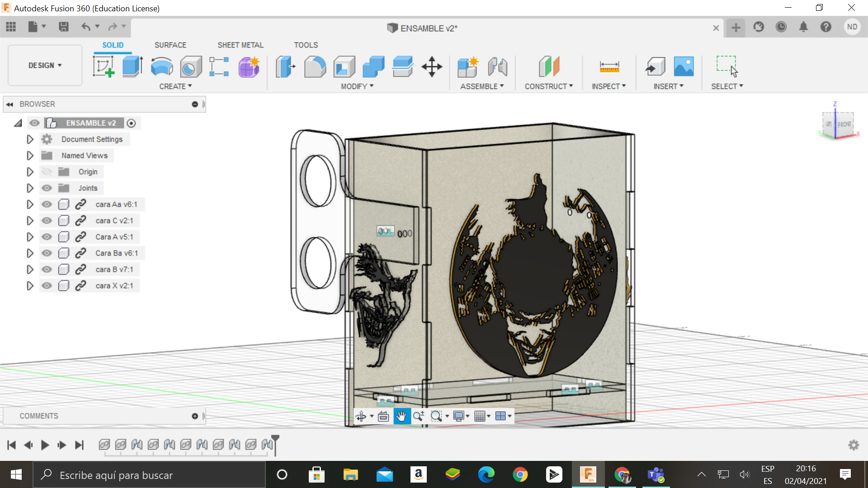Open the Data Panel grid icon

point(11,27)
